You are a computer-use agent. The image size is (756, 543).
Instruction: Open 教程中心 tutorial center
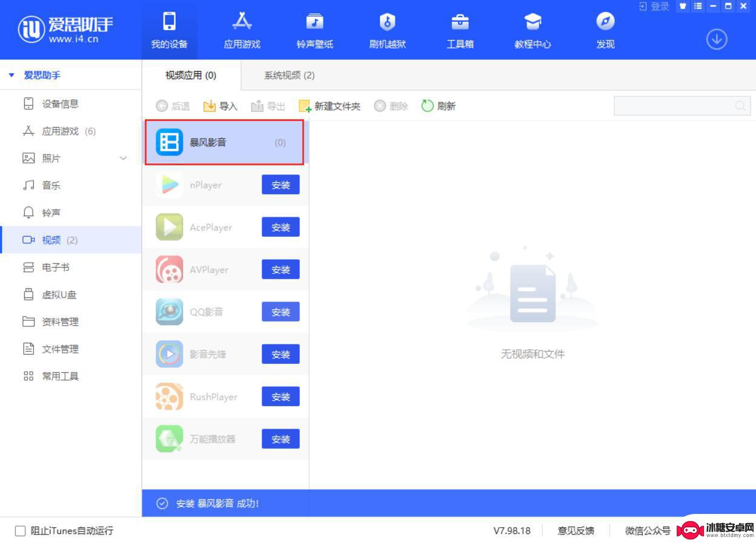coord(532,30)
